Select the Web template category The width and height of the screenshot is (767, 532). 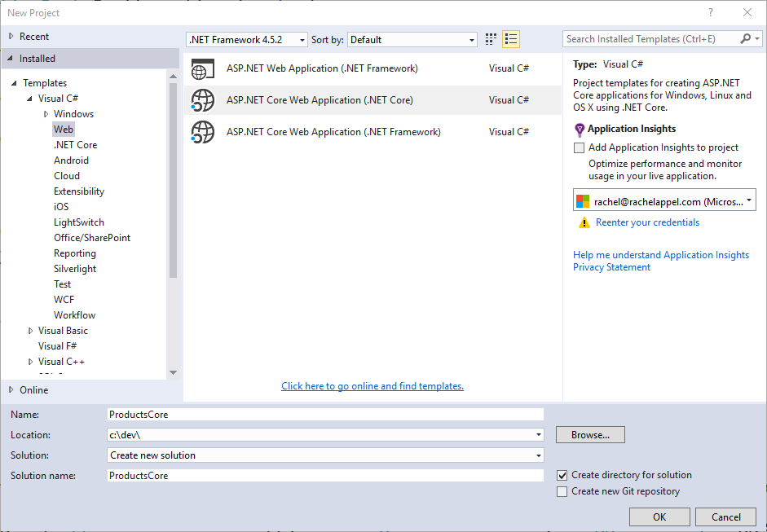click(x=64, y=130)
